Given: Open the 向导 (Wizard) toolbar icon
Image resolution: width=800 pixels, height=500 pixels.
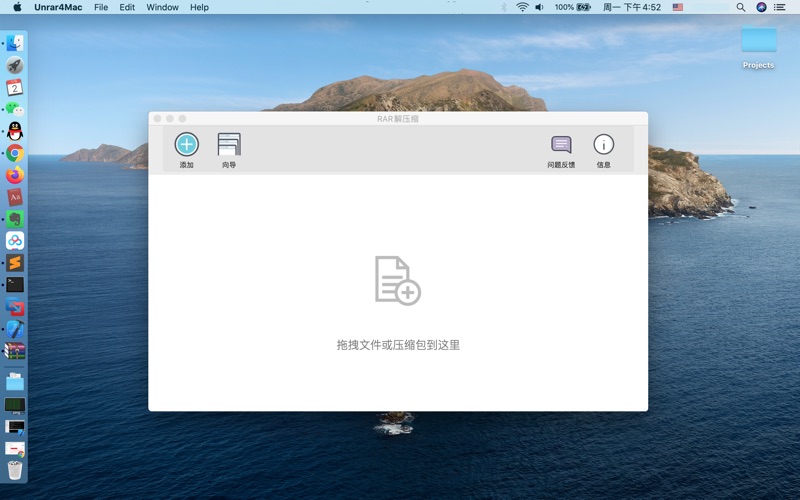Looking at the screenshot, I should pyautogui.click(x=229, y=145).
